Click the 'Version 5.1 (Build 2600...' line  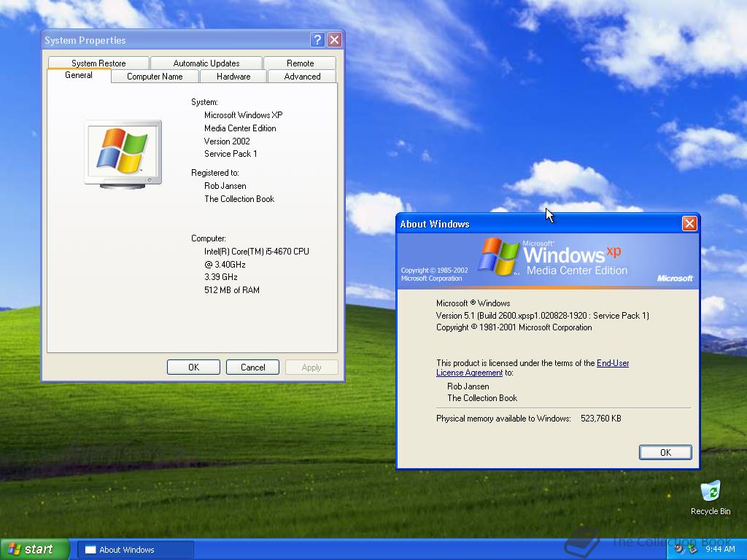point(543,315)
